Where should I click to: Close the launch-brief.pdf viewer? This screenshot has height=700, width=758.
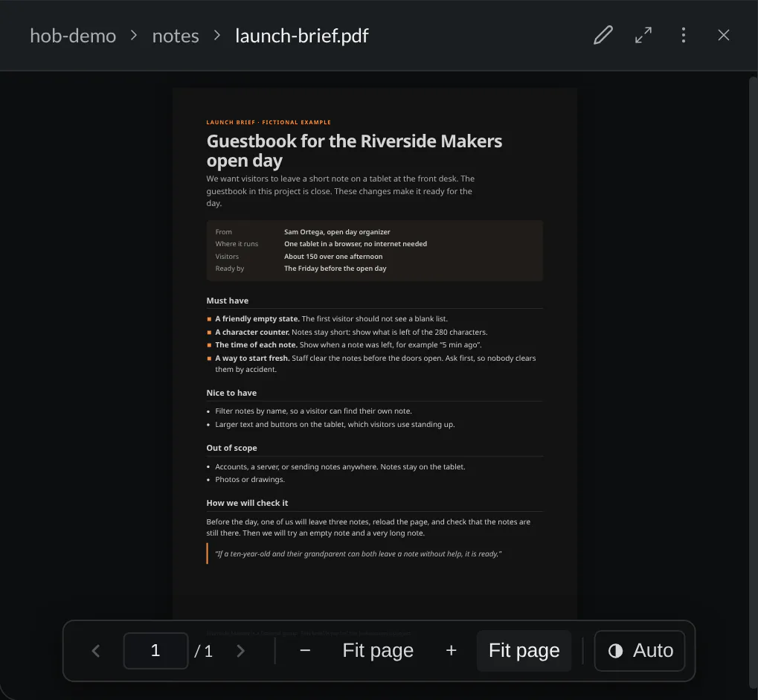tap(723, 35)
